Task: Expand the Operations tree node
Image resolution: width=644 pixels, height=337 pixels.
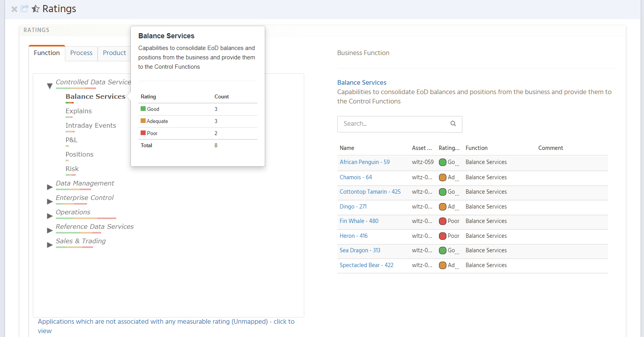Action: click(x=50, y=216)
